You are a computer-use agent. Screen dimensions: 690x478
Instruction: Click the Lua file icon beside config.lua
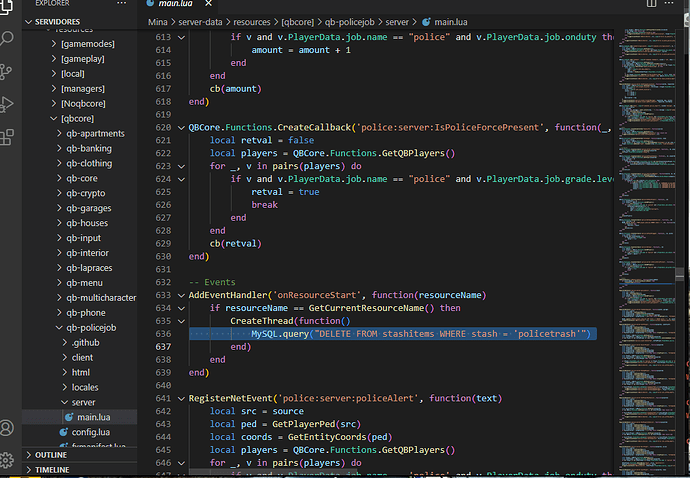pyautogui.click(x=64, y=432)
